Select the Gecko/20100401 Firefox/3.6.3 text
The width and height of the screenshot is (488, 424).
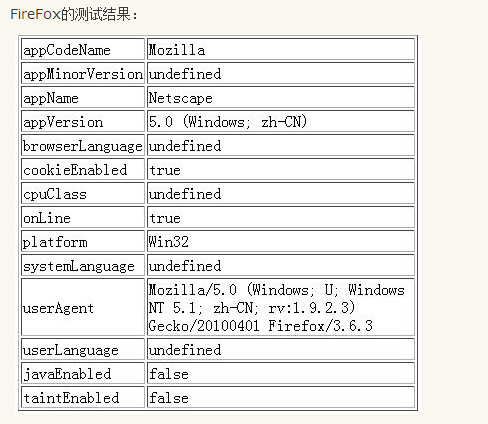(261, 326)
